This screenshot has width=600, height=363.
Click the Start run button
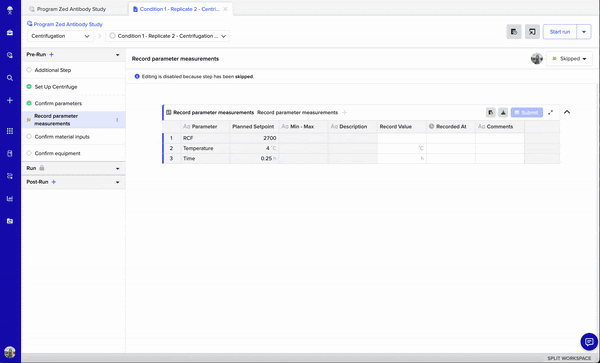coord(560,32)
